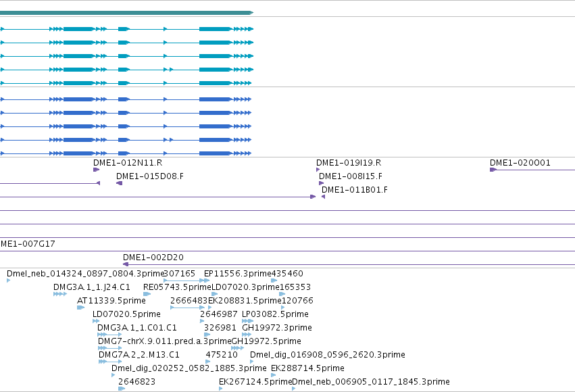Select the DME1-020O01 feature label

tap(520, 163)
